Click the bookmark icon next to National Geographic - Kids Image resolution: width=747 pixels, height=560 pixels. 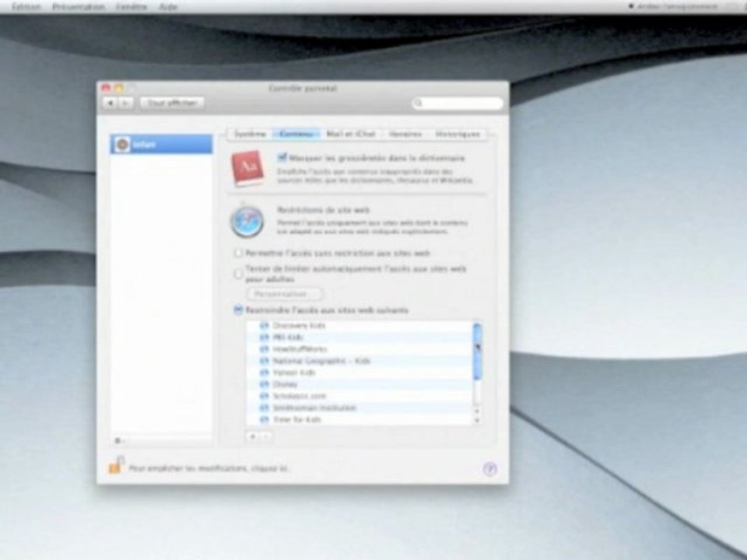(x=264, y=361)
